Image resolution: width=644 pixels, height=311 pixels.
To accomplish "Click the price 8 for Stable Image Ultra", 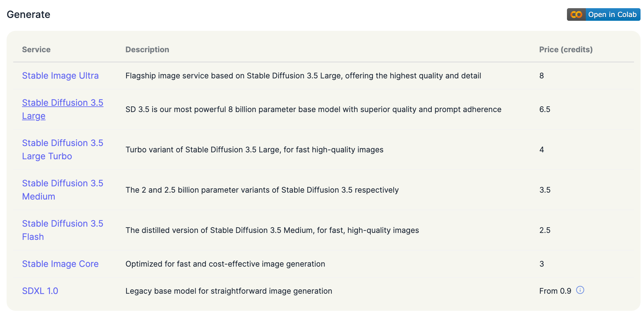I will pos(541,76).
